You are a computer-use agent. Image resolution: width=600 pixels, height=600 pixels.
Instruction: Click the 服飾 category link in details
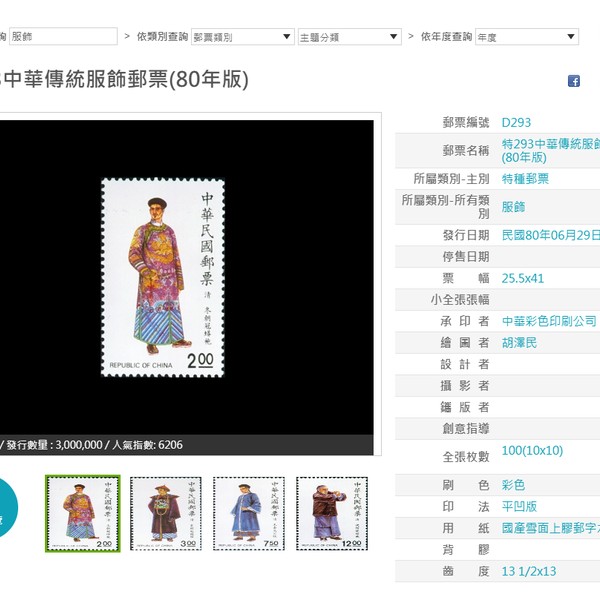pyautogui.click(x=513, y=207)
